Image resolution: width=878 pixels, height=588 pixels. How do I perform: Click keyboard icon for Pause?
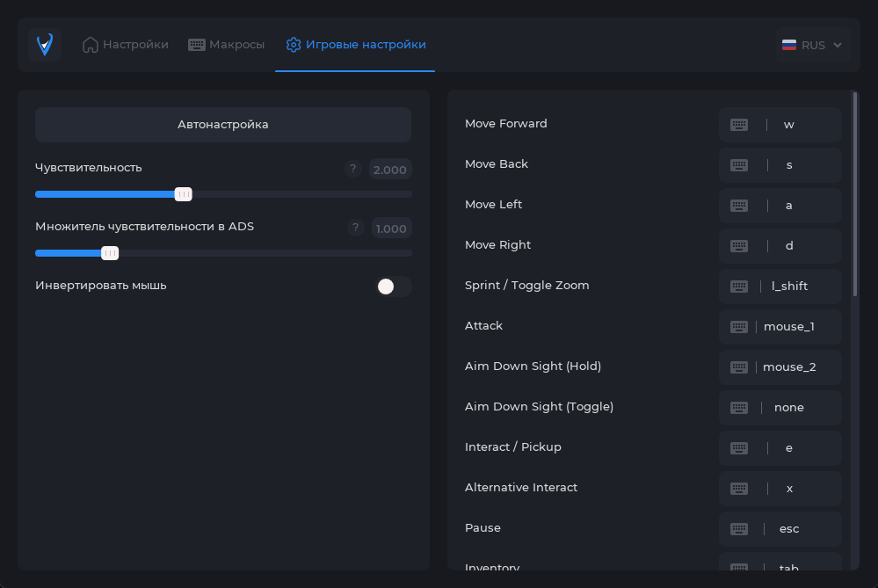click(739, 528)
